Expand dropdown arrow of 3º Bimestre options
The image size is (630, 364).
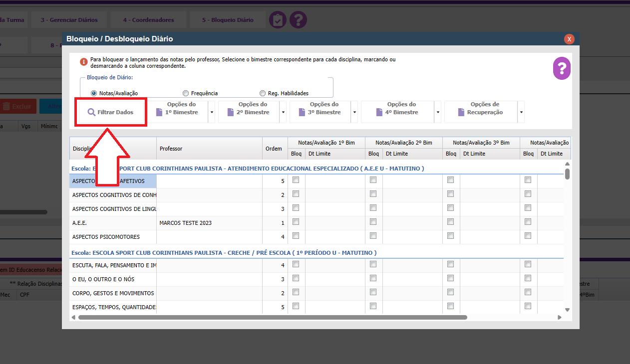354,113
